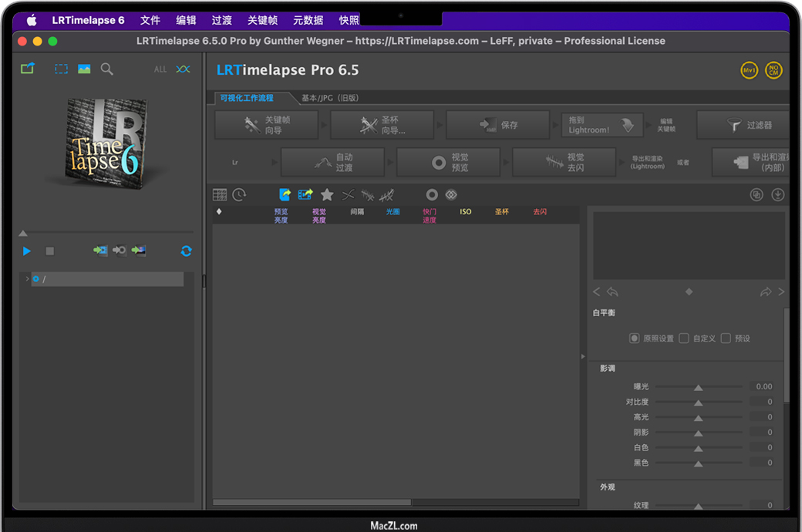This screenshot has height=532, width=802.
Task: Click the yellow NO CM badge icon
Action: click(773, 70)
